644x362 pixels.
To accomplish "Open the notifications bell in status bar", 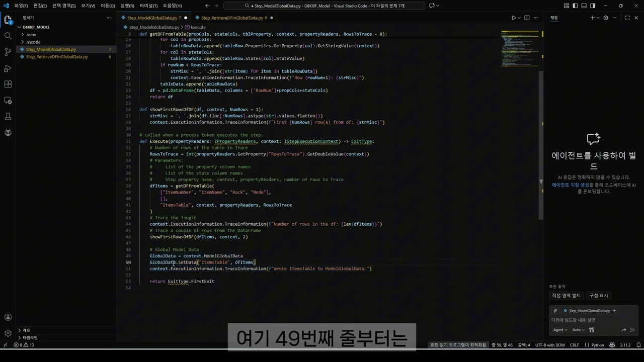I will (x=638, y=345).
